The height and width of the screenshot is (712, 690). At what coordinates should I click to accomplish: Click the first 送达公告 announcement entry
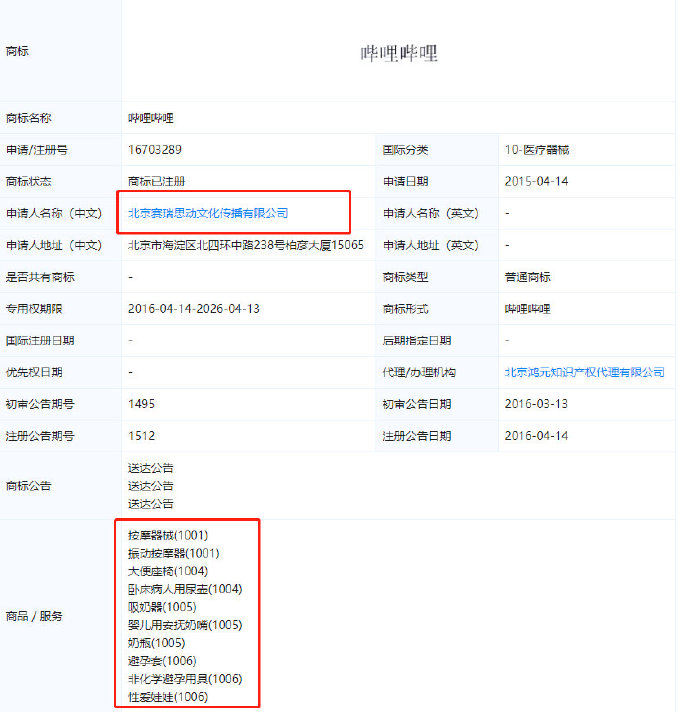click(151, 468)
